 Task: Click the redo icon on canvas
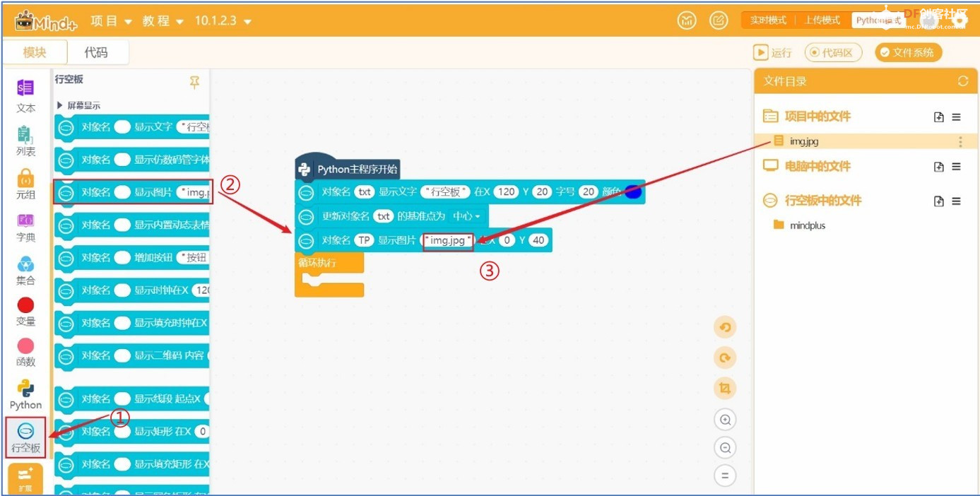pyautogui.click(x=725, y=358)
